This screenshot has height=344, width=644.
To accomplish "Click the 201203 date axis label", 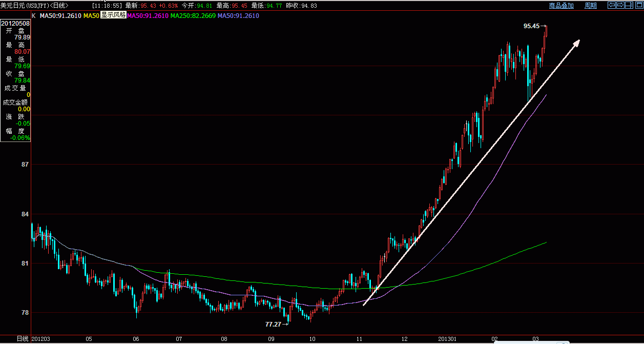I will coord(41,339).
